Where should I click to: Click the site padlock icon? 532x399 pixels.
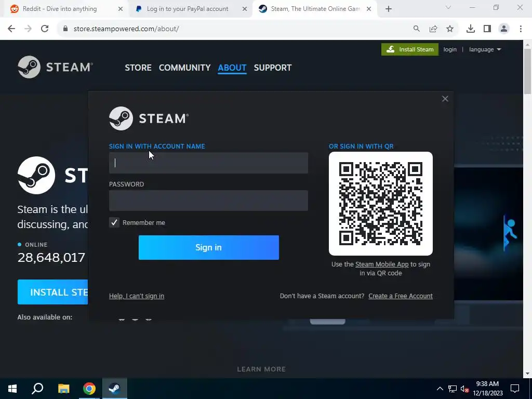(65, 29)
